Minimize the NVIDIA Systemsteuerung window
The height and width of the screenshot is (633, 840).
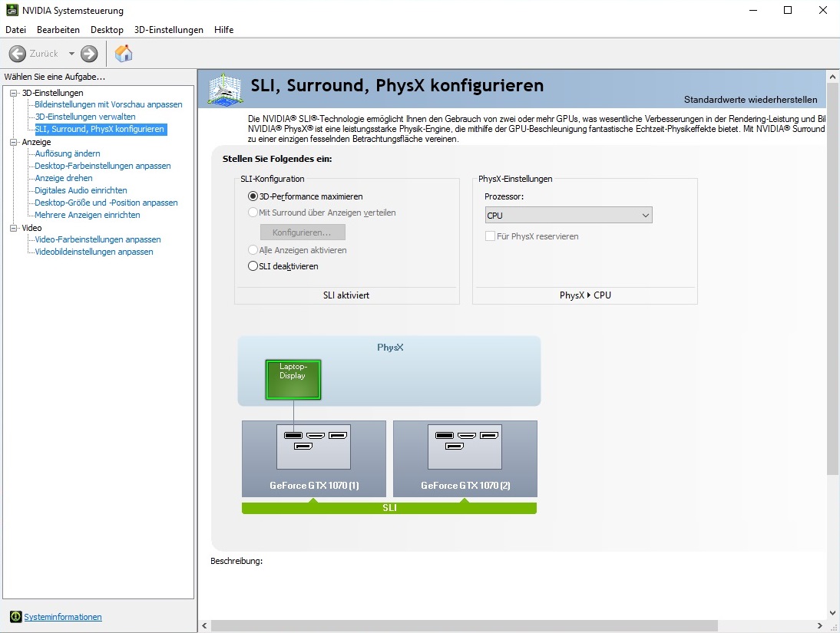(x=752, y=10)
